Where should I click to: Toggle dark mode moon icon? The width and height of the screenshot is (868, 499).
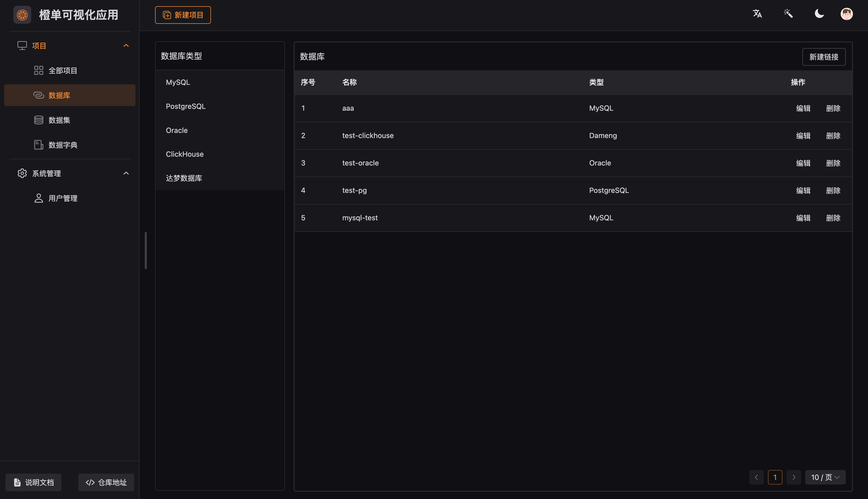819,14
